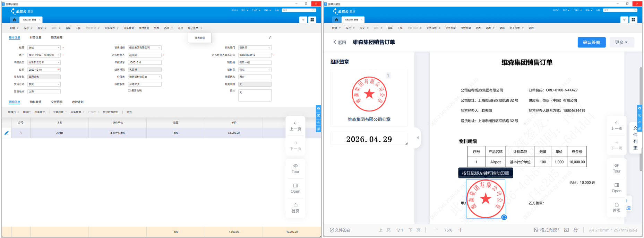Select the hand pan tool in bottom bar
The image size is (644, 238).
click(576, 230)
